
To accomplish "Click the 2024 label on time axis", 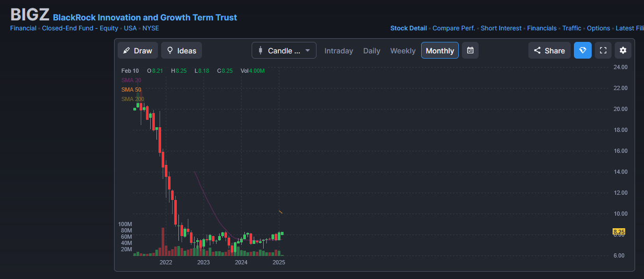I will coord(241,262).
